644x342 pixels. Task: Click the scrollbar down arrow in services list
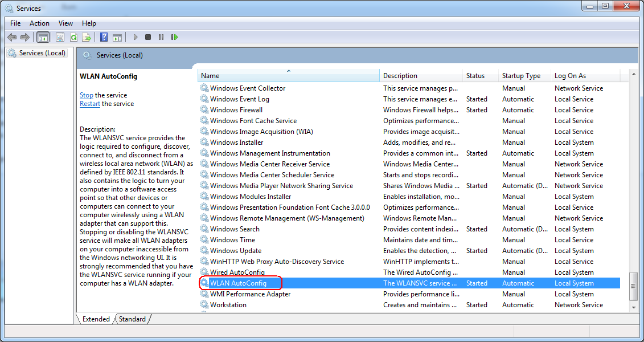click(634, 307)
